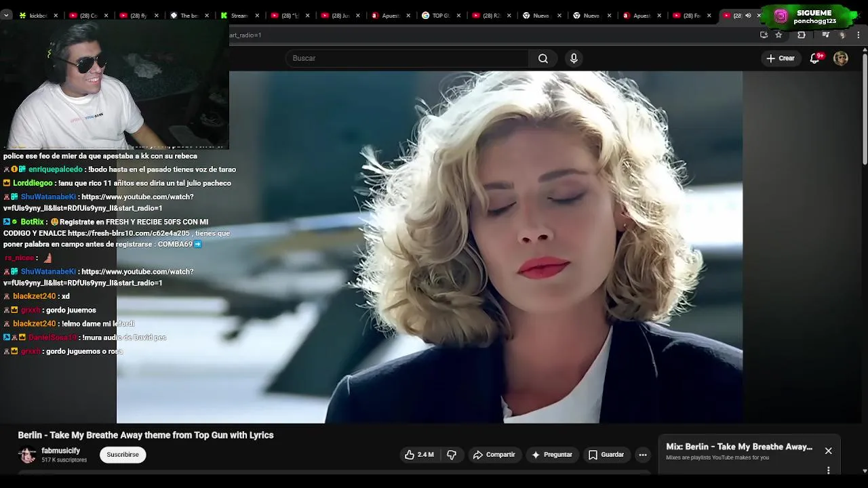Close the Mix playlist panel
The image size is (868, 488).
[x=828, y=451]
